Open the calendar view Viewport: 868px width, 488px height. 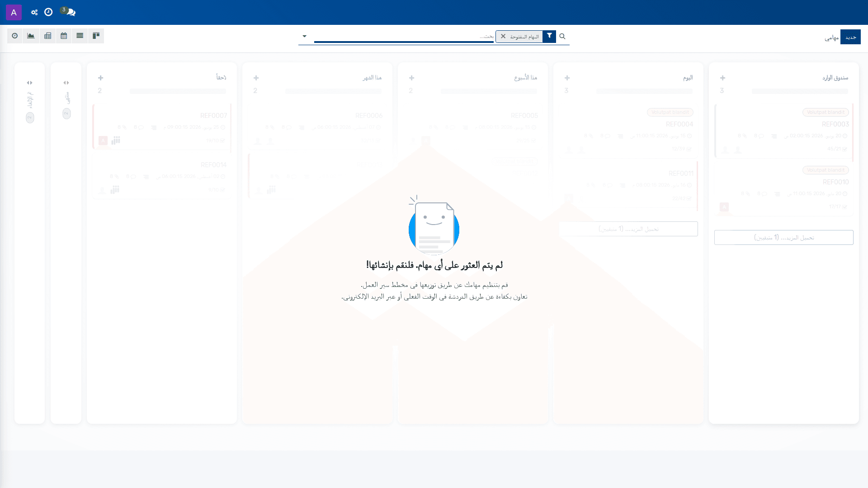(x=64, y=36)
